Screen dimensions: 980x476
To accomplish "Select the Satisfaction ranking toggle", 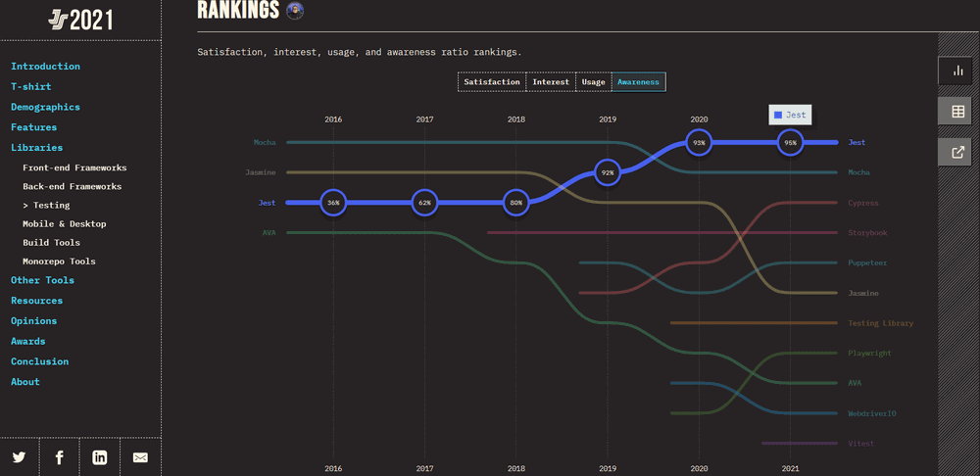I will click(492, 82).
